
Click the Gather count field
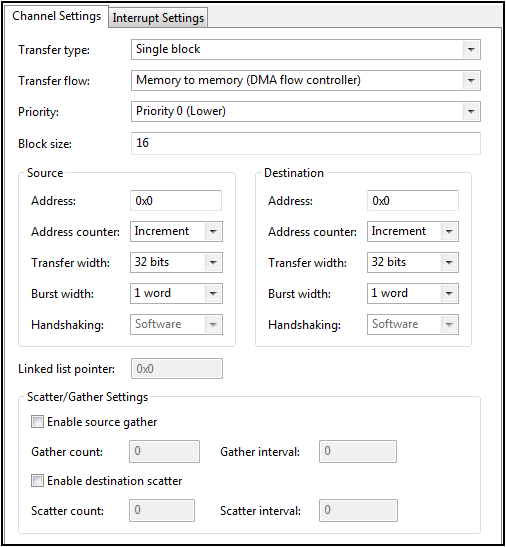164,451
